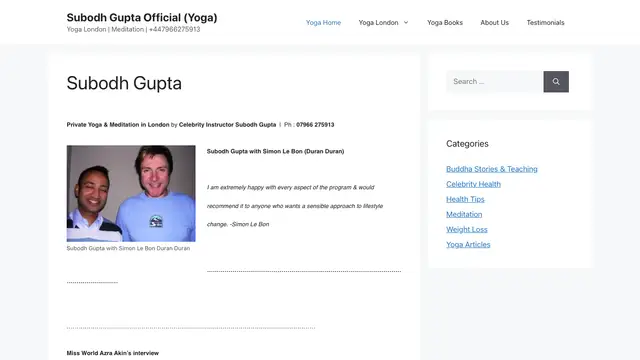640x360 pixels.
Task: Open Yoga Articles category
Action: pyautogui.click(x=468, y=244)
